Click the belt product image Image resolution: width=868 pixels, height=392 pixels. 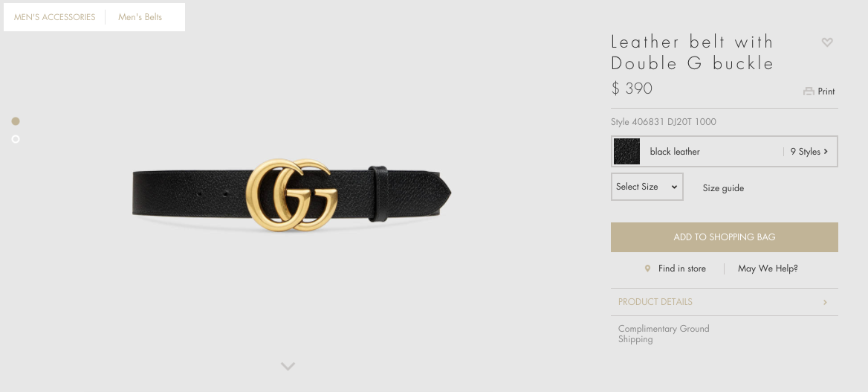[292, 195]
